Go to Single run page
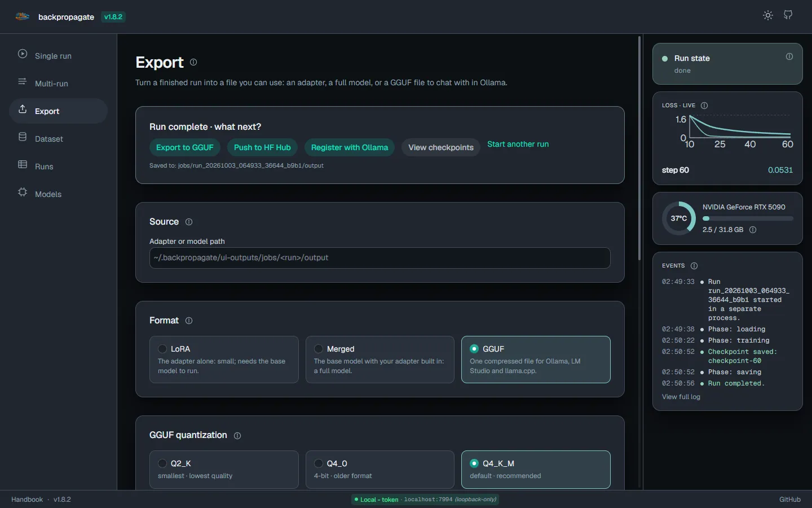 pyautogui.click(x=59, y=55)
